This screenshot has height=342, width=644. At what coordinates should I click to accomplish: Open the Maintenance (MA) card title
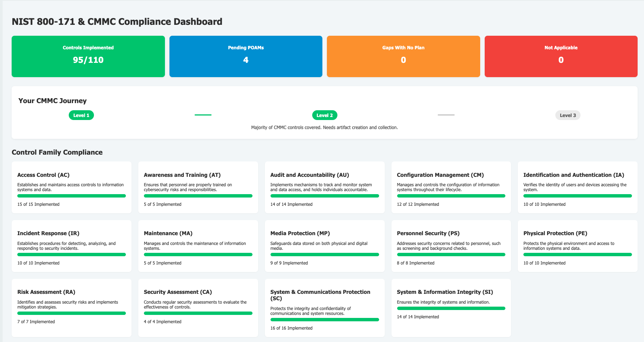pyautogui.click(x=168, y=233)
